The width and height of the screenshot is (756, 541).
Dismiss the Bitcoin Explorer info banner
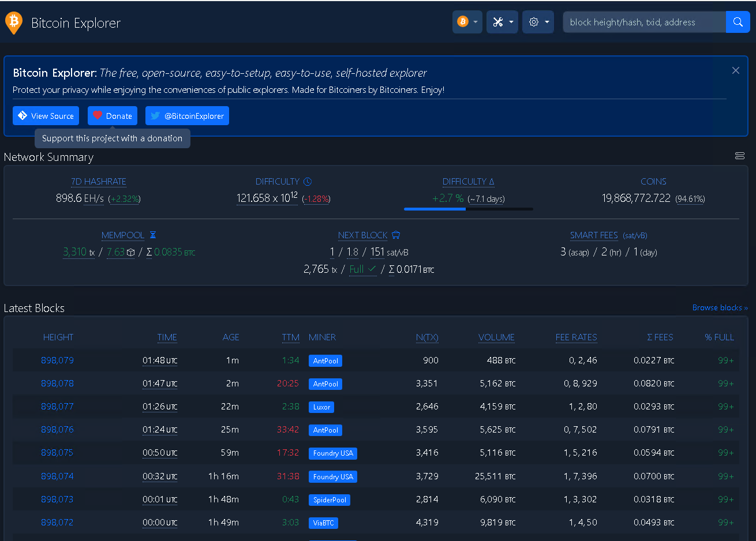coord(735,70)
